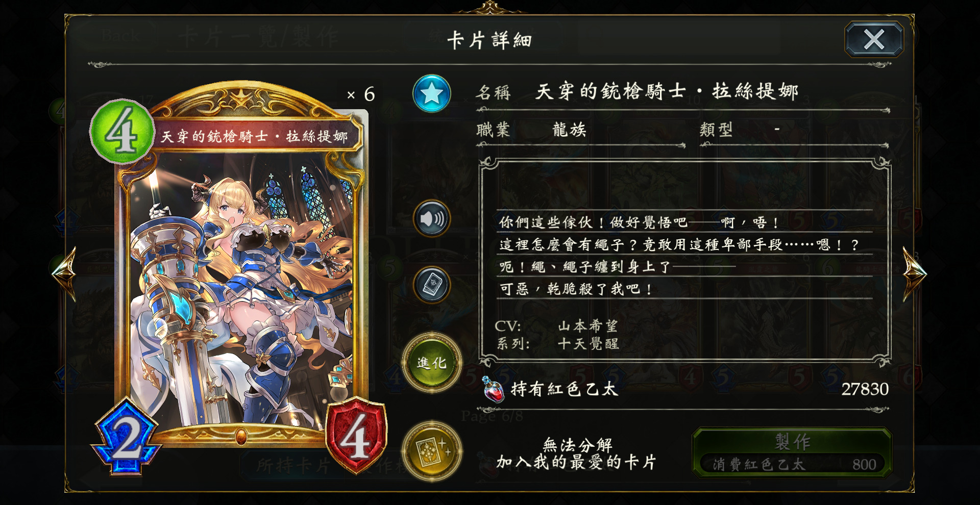This screenshot has height=505, width=980.
Task: Click the blue attack value 2 gem
Action: [x=126, y=438]
